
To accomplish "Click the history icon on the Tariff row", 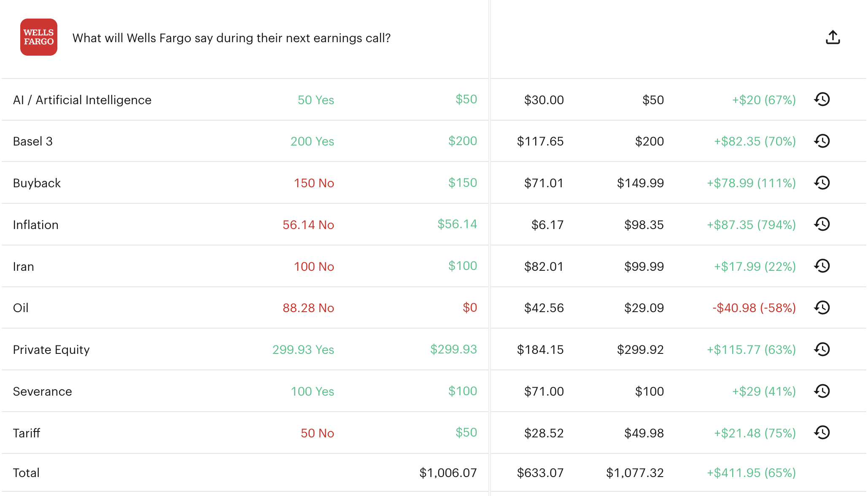I will pyautogui.click(x=822, y=433).
